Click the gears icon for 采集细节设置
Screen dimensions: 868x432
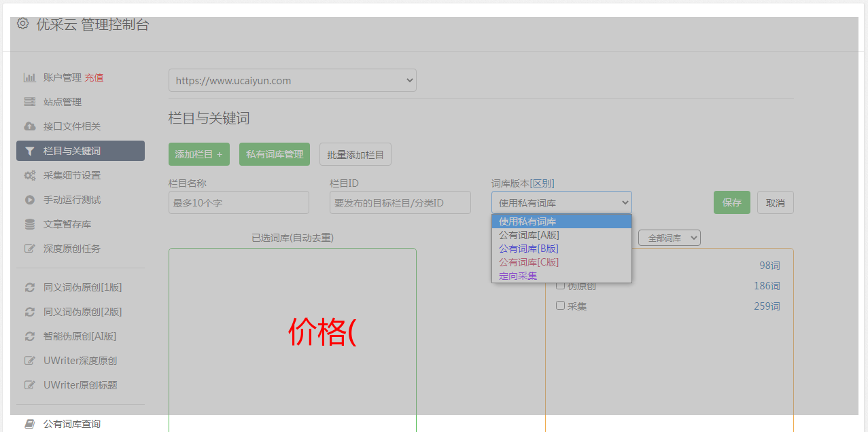click(x=30, y=175)
